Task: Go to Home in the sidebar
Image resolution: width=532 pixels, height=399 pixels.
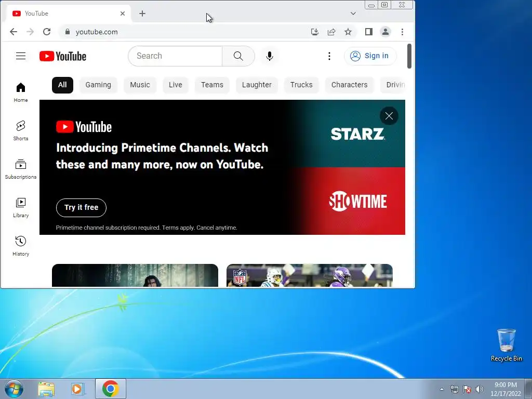Action: [21, 92]
